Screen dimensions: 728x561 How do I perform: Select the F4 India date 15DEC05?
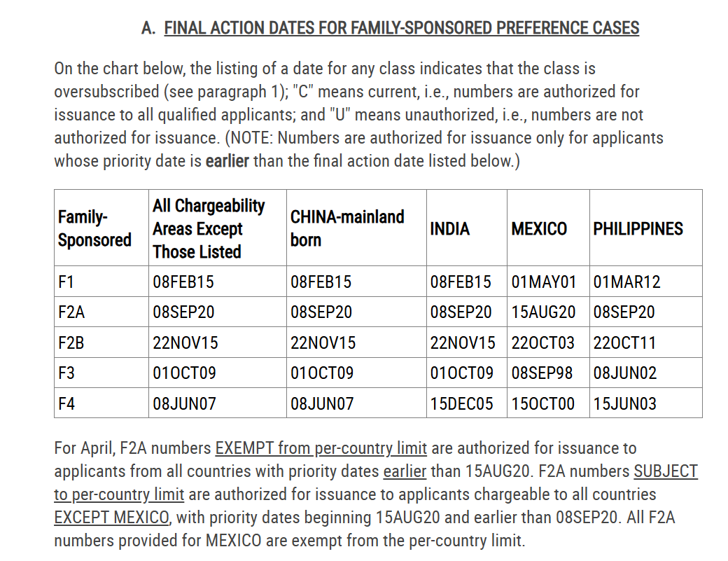tap(461, 403)
